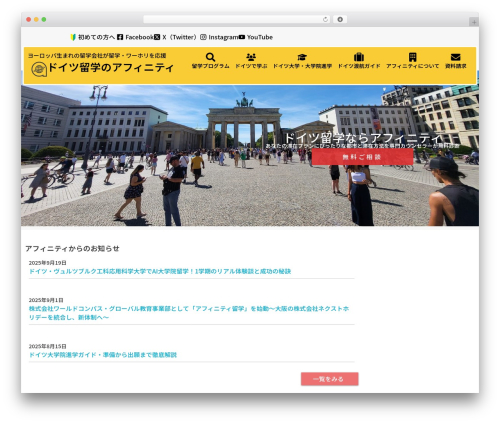The height and width of the screenshot is (423, 500).
Task: Click the search magnifier icon in navigation
Action: pos(210,57)
